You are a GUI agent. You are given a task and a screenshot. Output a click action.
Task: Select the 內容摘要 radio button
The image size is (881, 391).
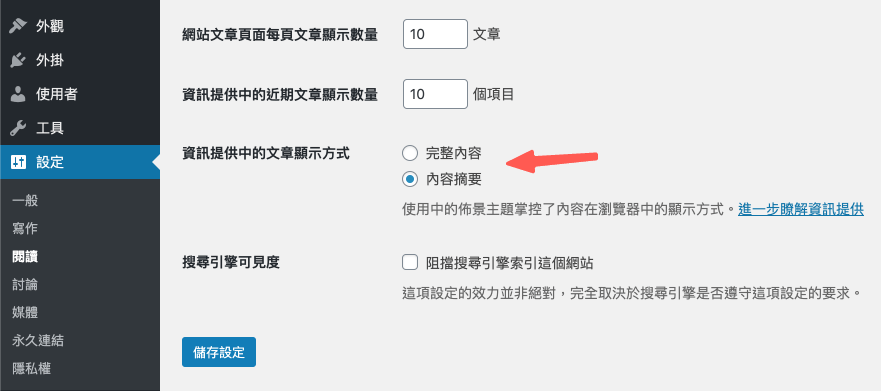tap(410, 179)
